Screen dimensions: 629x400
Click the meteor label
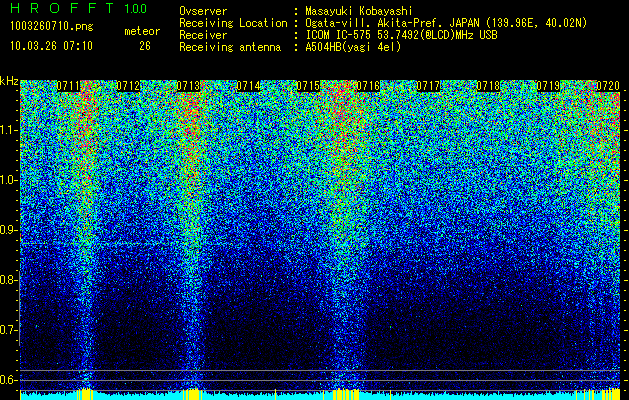coord(142,31)
